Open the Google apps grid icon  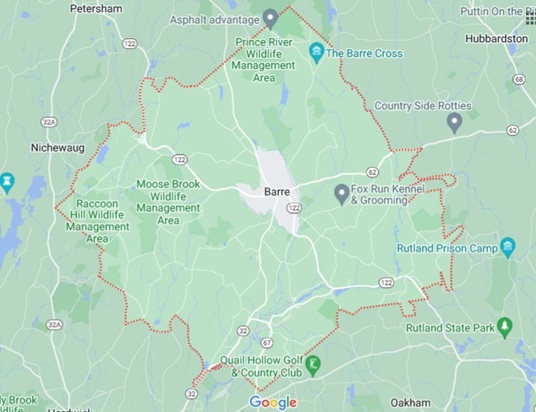(531, 19)
